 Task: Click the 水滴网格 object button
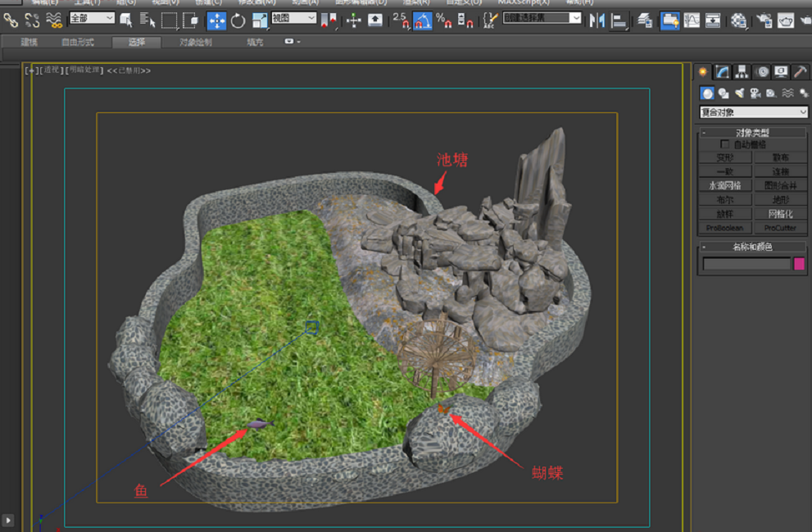[724, 186]
